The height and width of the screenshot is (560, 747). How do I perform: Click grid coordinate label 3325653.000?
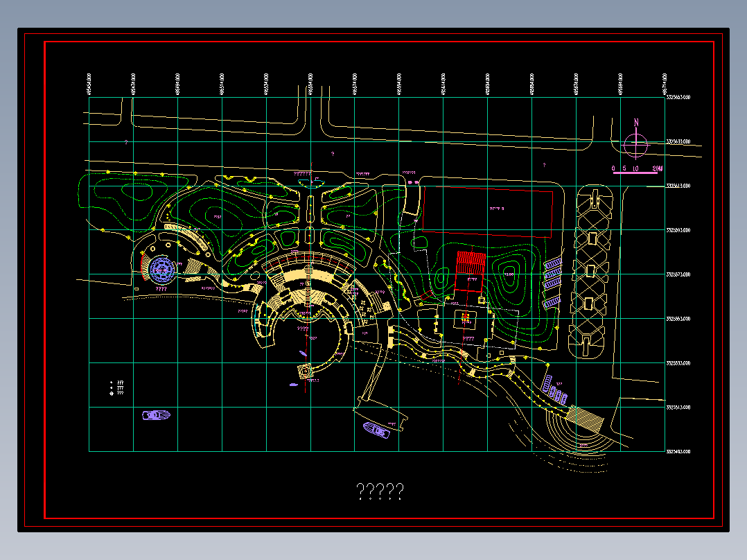pos(678,97)
